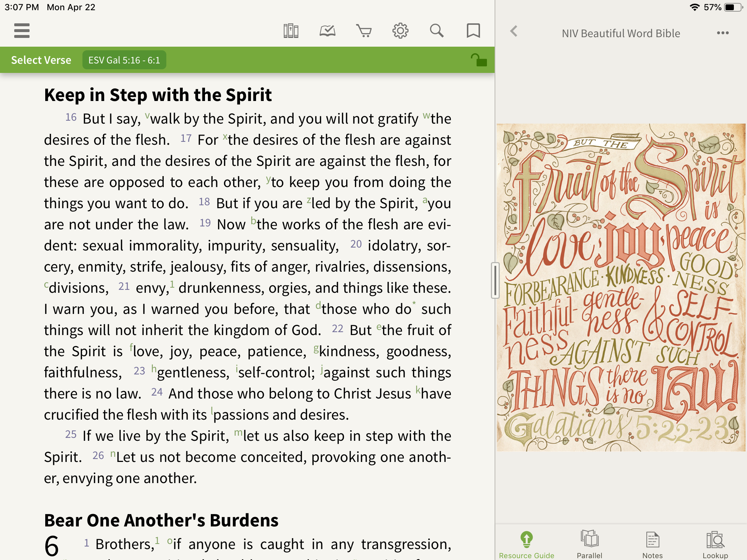Open cross-reference d before 'those who do'
This screenshot has height=560, width=747.
coord(318,306)
